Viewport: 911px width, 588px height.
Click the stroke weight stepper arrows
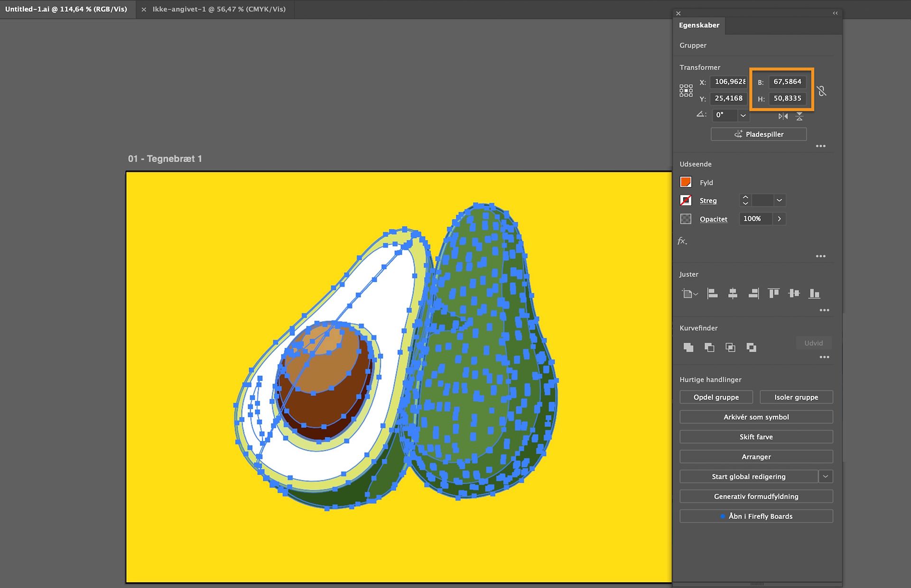coord(745,200)
